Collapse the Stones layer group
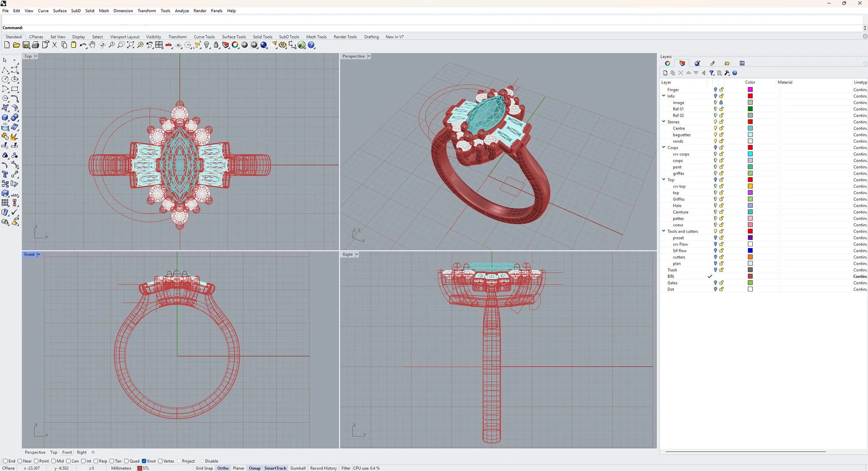The width and height of the screenshot is (868, 471). [664, 122]
